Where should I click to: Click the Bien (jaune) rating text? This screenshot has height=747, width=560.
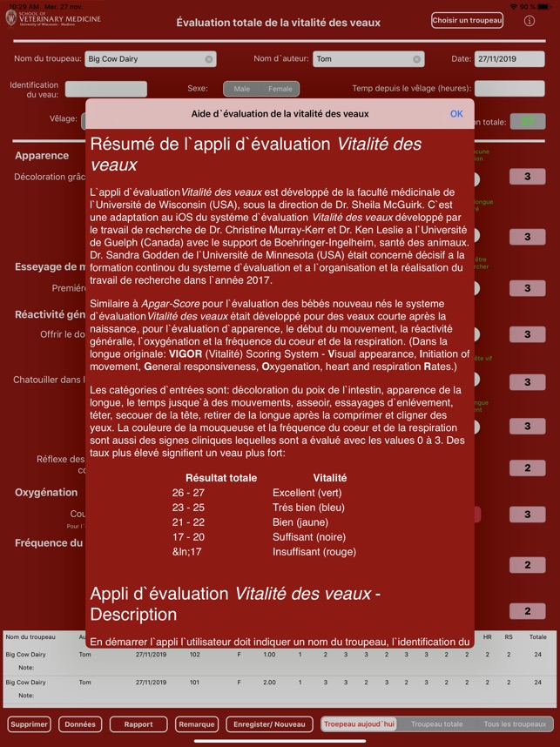point(300,522)
